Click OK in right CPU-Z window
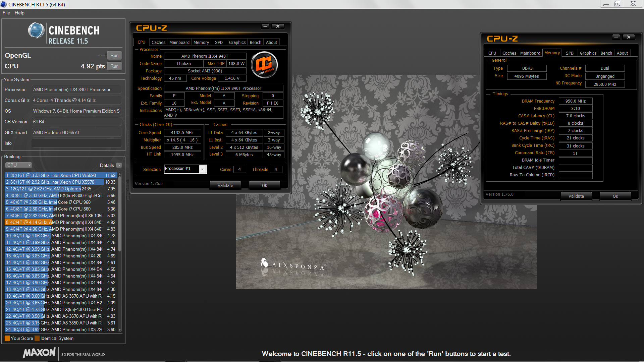644x362 pixels. point(615,196)
